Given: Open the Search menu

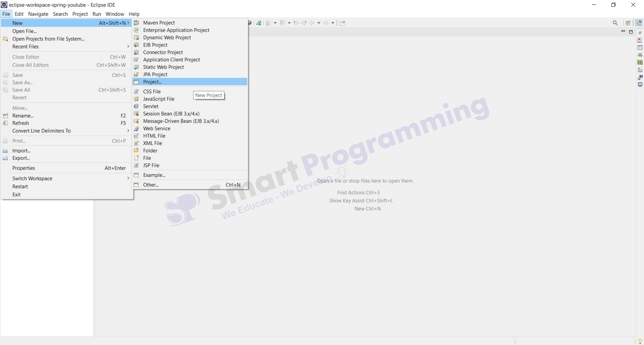Looking at the screenshot, I should [60, 14].
